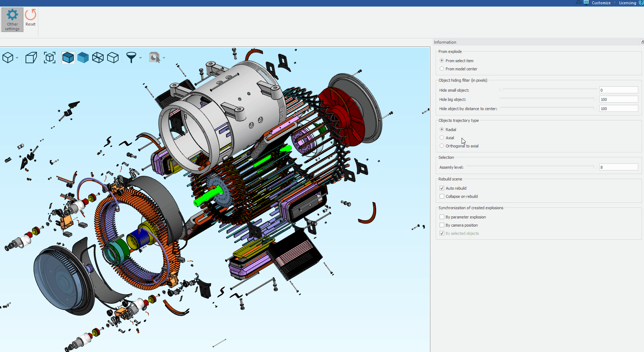Switch to shaded without edges display mode
Screen dimensions: 644x352
click(x=83, y=58)
